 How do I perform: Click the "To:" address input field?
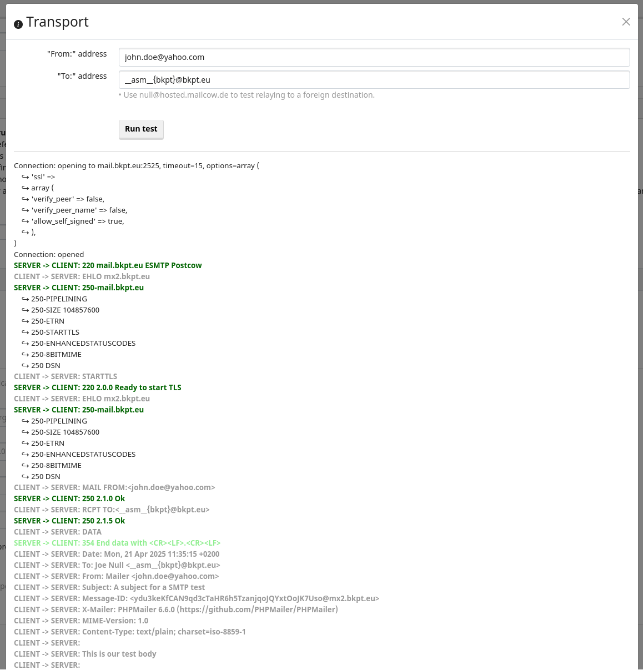tap(374, 80)
